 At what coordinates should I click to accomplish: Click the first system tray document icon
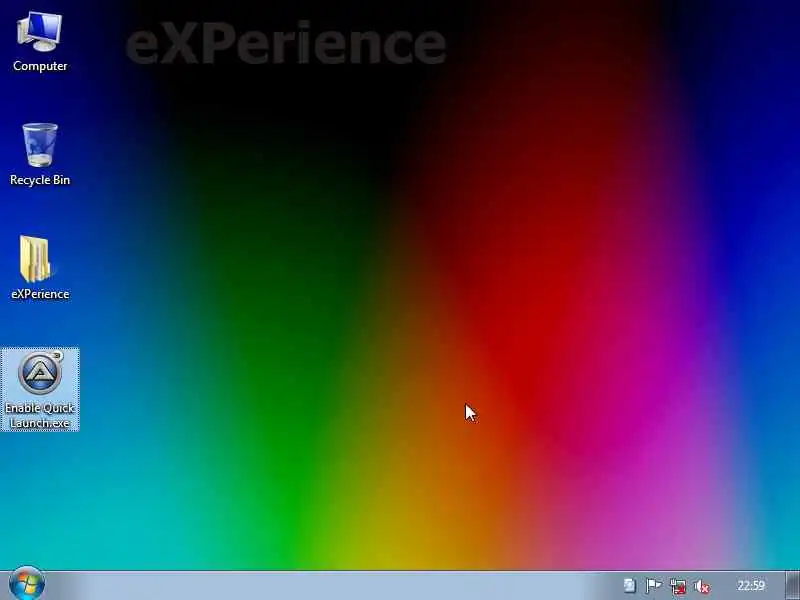pyautogui.click(x=630, y=586)
